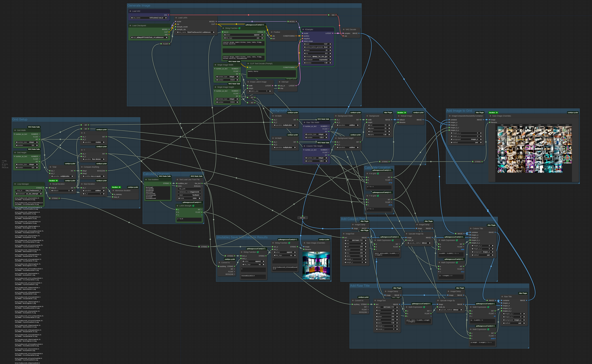This screenshot has height=364, width=592.
Task: Click the VAE Decode node's collapse dot
Action: (x=344, y=30)
